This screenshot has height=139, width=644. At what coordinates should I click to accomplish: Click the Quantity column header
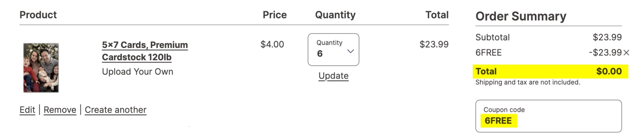tap(335, 15)
